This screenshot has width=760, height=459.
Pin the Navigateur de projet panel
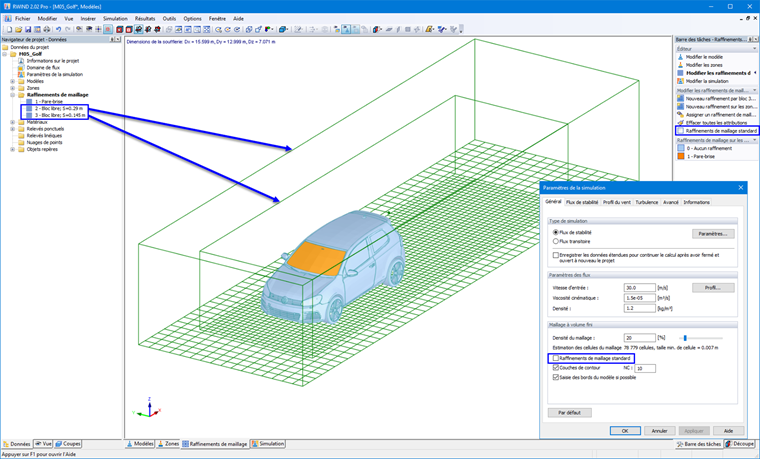click(x=112, y=39)
